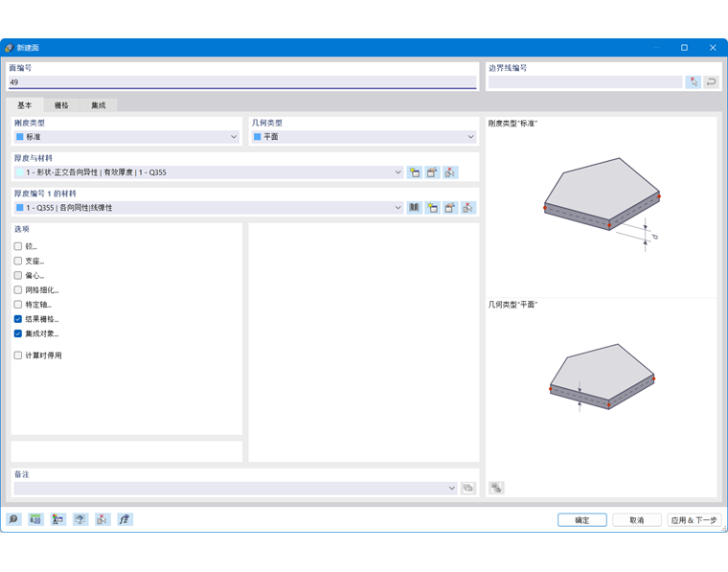The width and height of the screenshot is (728, 572).
Task: Click the fifth bottom toolbar icon with red X
Action: click(102, 519)
